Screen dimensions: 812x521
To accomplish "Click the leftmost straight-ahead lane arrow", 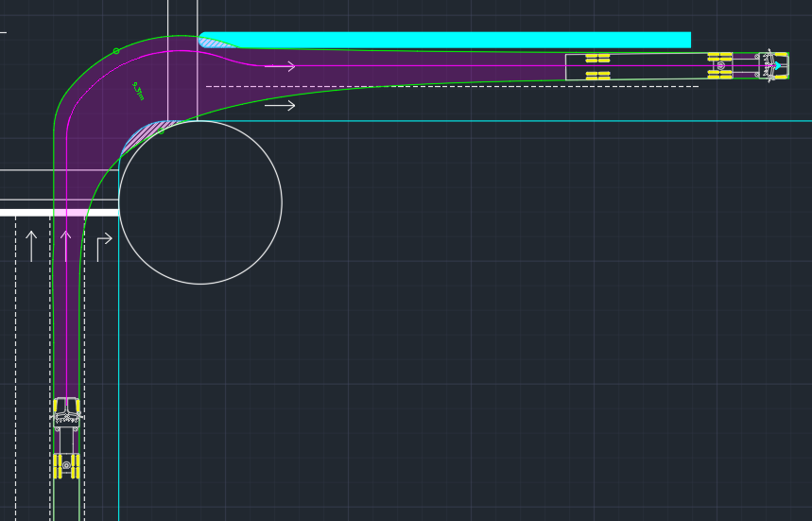I will pyautogui.click(x=31, y=245).
